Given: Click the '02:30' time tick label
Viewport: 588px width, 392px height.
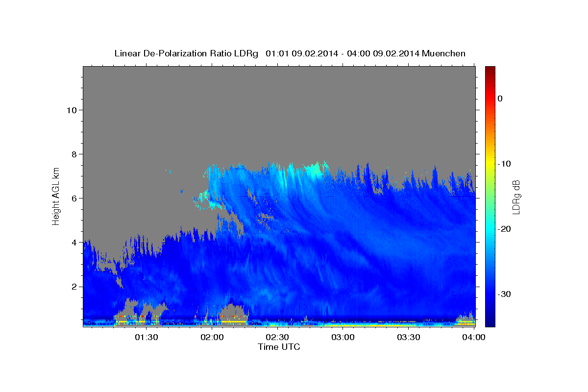Looking at the screenshot, I should [277, 337].
